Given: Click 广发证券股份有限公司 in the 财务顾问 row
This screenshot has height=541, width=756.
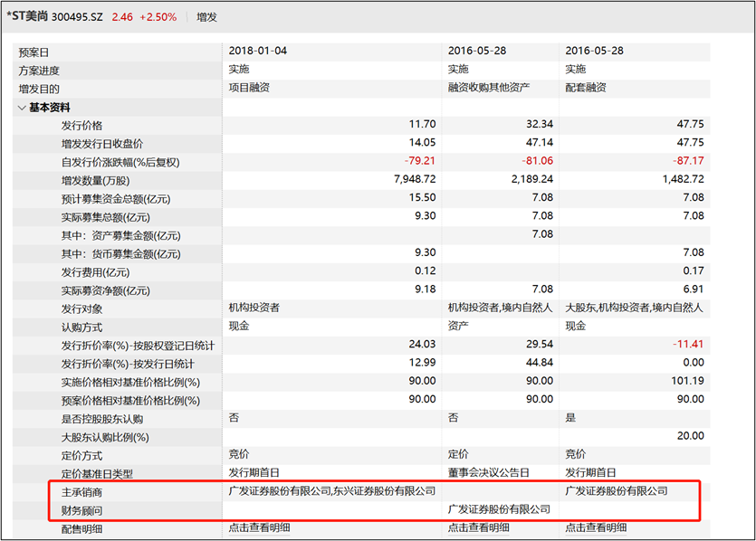Looking at the screenshot, I should 499,509.
